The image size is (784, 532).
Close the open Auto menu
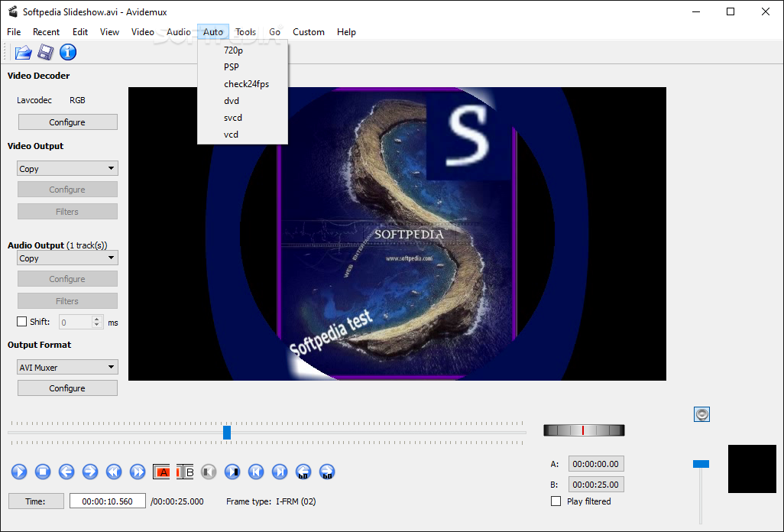click(213, 32)
